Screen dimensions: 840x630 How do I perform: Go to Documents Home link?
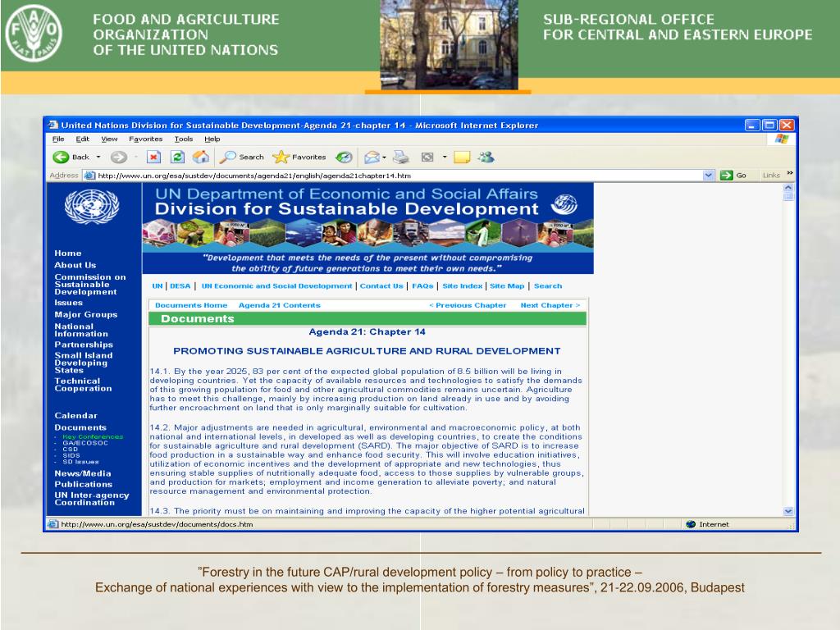coord(191,305)
